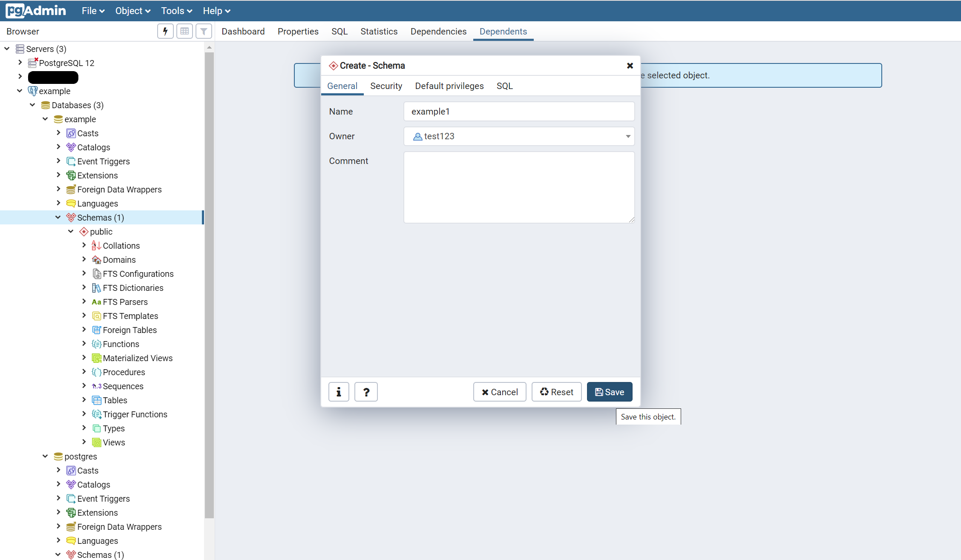Expand the PostgreSQL 12 server node
Screen dimensions: 961x560
coord(20,63)
